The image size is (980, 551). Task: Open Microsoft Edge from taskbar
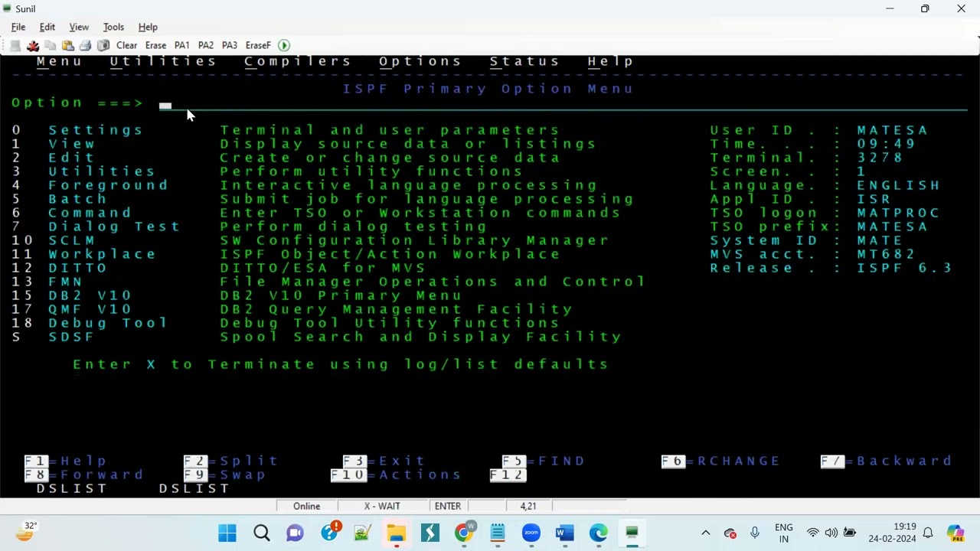coord(599,533)
